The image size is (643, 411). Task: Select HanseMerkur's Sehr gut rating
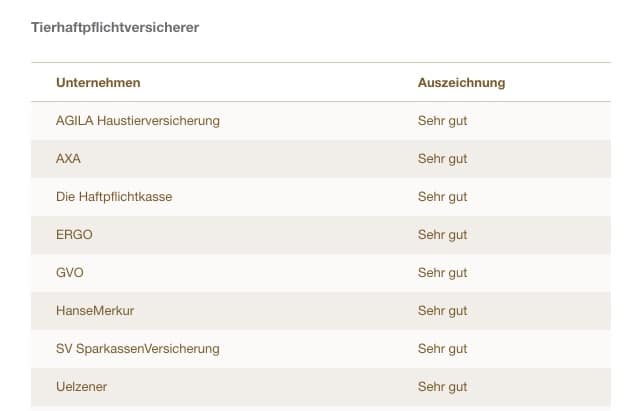[x=442, y=311]
